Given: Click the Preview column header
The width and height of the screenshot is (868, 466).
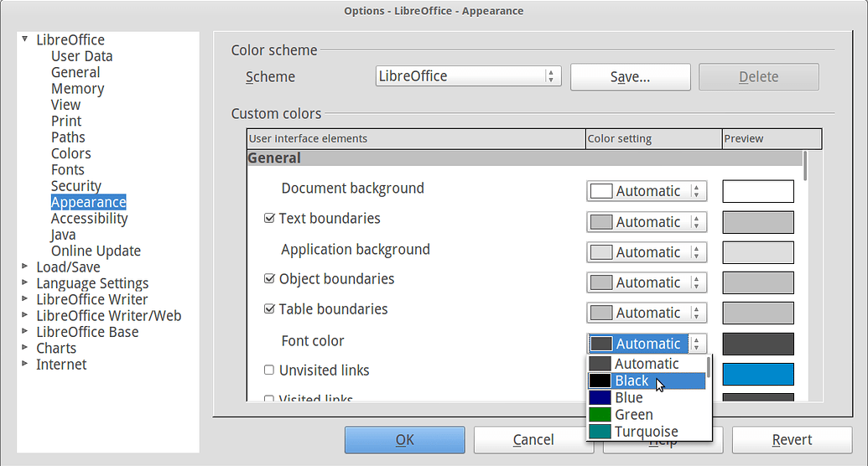Looking at the screenshot, I should tap(772, 138).
